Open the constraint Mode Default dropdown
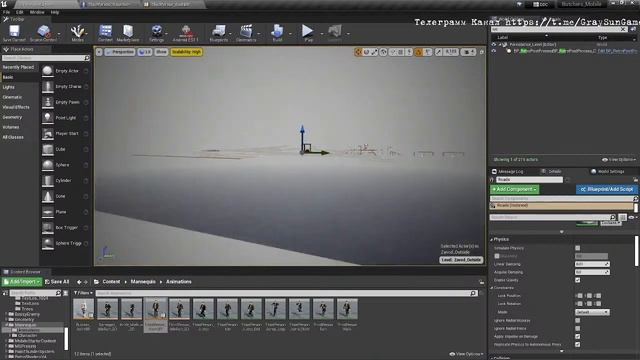Screen dimensions: 640x360 tap(592, 312)
